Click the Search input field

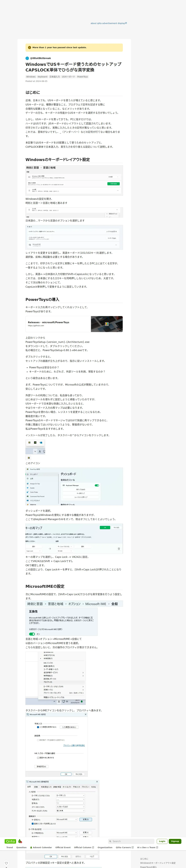click(131, 841)
